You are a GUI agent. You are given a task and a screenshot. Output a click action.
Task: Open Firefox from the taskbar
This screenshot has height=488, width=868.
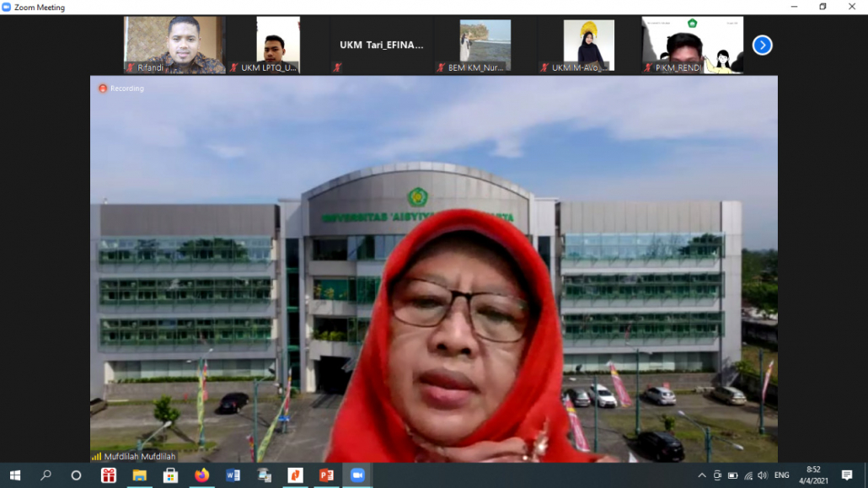(x=201, y=475)
